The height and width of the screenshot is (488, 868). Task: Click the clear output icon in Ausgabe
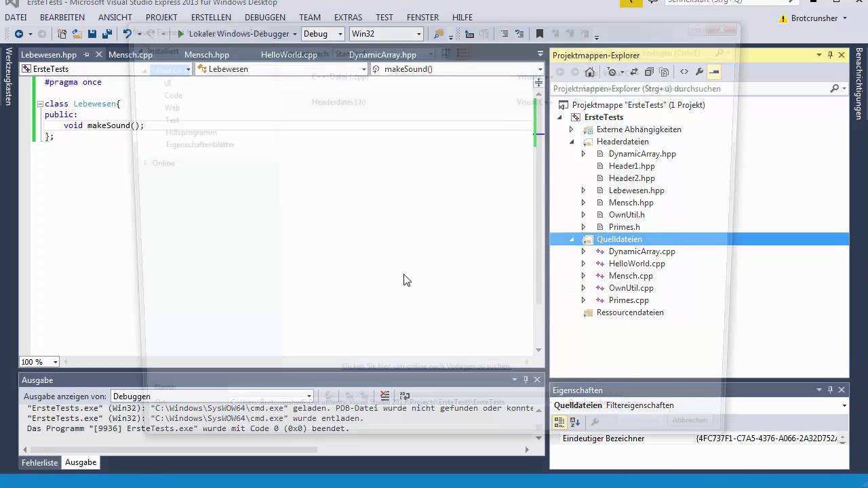point(384,396)
